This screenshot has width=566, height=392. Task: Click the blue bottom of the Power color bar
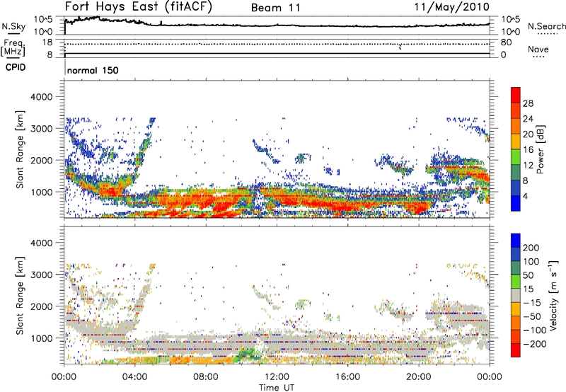(516, 203)
